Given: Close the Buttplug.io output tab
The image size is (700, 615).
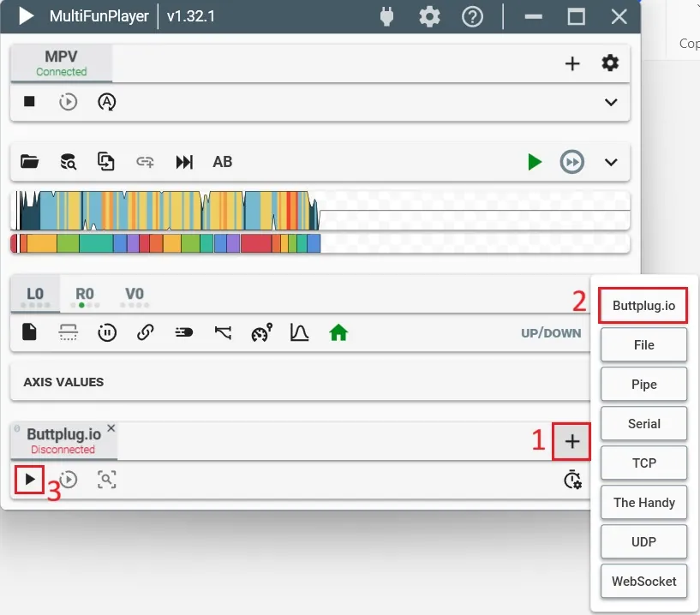Looking at the screenshot, I should [111, 428].
